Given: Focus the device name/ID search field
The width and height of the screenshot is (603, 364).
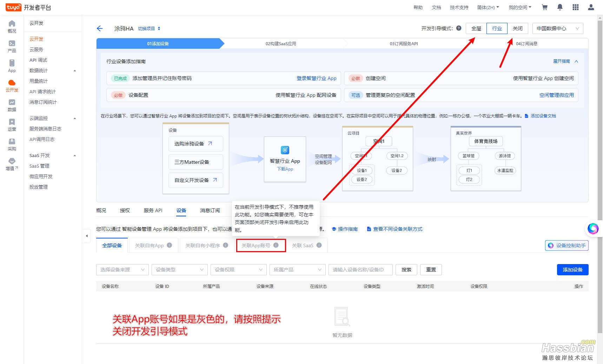Looking at the screenshot, I should tap(360, 270).
